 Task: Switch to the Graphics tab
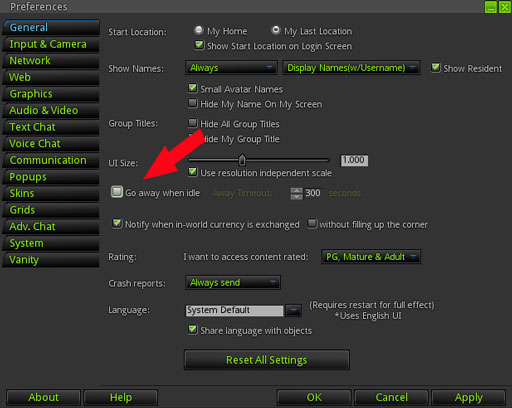[x=51, y=94]
